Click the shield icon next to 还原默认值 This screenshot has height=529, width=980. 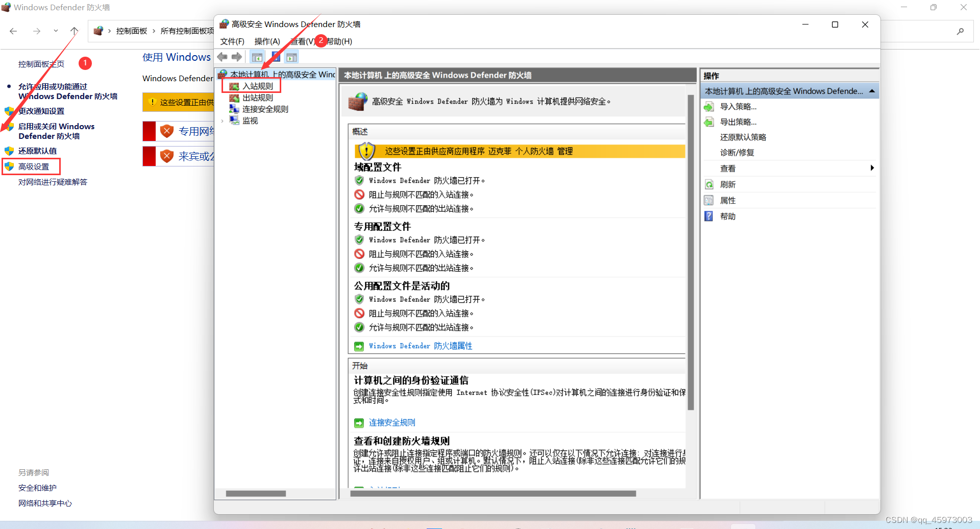click(9, 151)
